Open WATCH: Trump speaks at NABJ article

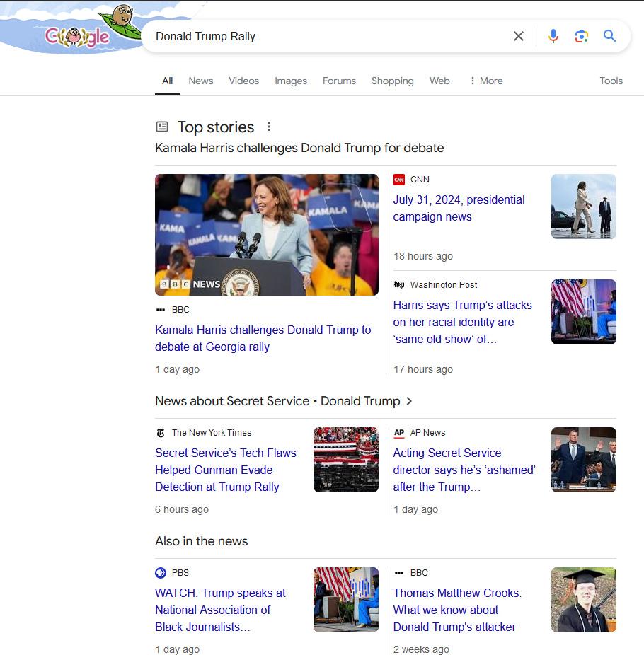tap(220, 610)
